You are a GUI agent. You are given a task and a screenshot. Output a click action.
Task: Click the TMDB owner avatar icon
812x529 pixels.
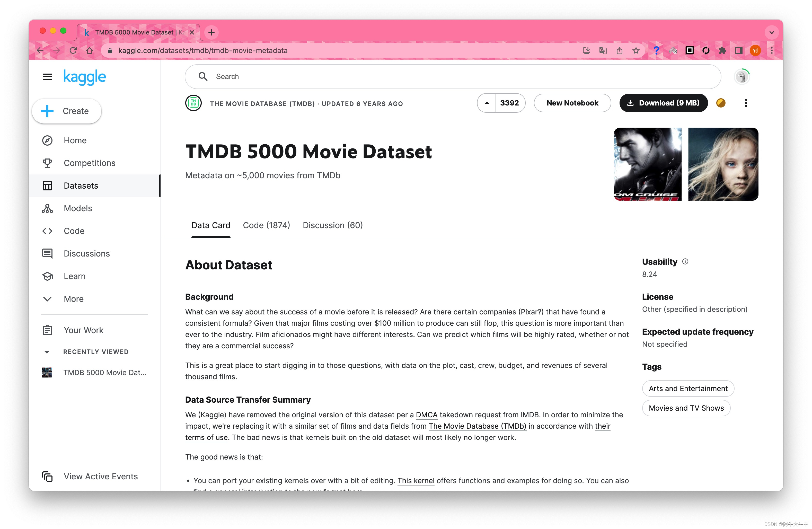pyautogui.click(x=193, y=103)
